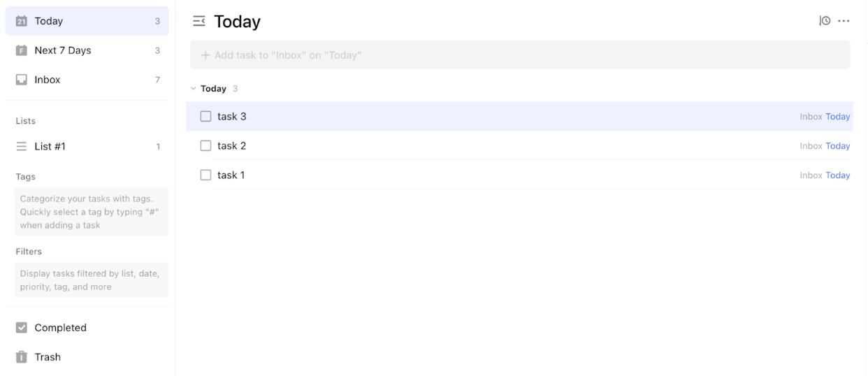Click the Next 7 Days calendar icon
Viewport: 868px width, 376px height.
point(22,50)
